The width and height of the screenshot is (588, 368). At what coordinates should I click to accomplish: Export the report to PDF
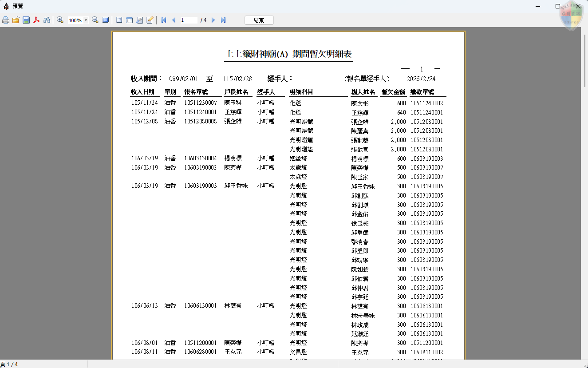click(37, 20)
